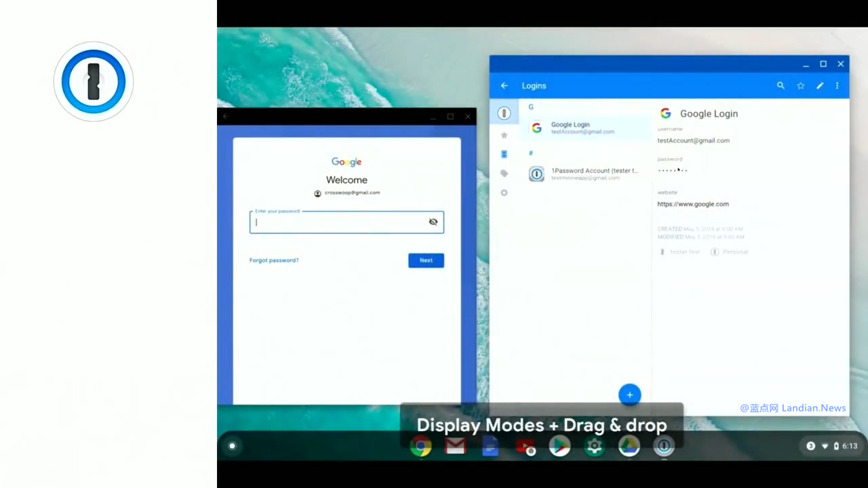Open website https://www.google.com
This screenshot has height=488, width=868.
693,203
